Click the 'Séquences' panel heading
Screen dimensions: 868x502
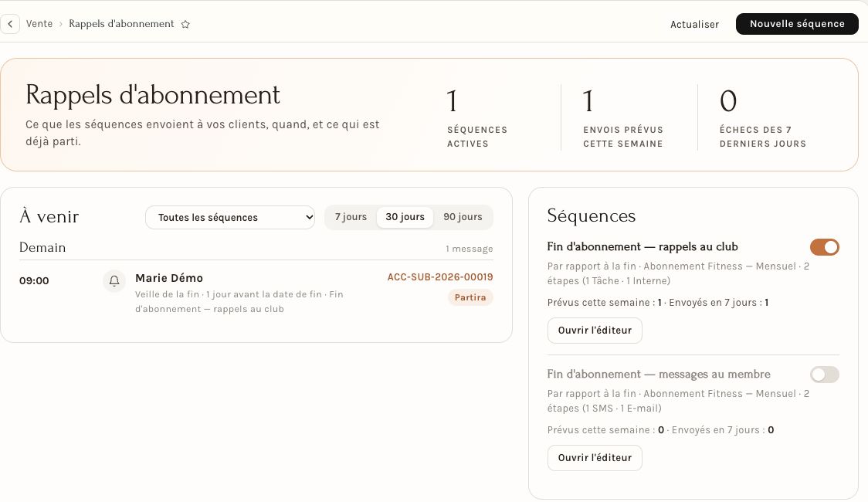pos(592,215)
